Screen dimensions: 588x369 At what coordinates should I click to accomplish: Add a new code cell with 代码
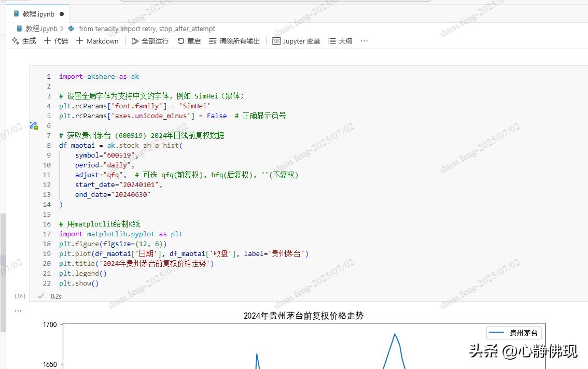(x=56, y=41)
